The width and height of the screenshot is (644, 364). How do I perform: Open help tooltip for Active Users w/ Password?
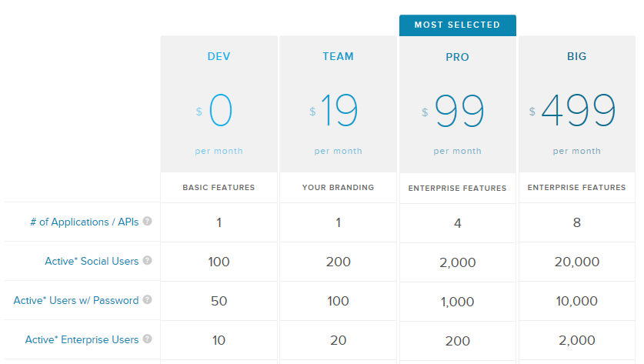[x=147, y=300]
